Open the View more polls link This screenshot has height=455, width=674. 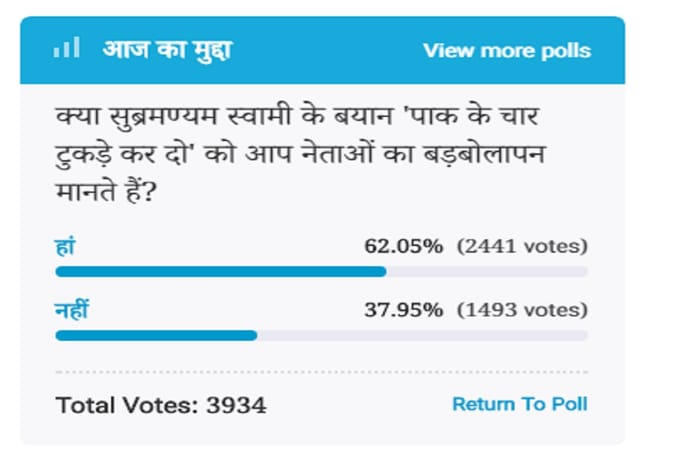click(x=506, y=50)
